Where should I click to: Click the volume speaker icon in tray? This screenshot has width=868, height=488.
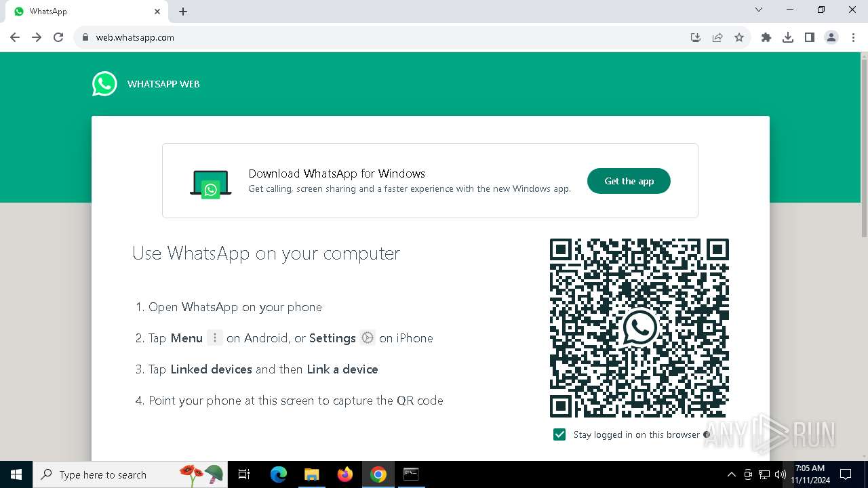coord(781,474)
